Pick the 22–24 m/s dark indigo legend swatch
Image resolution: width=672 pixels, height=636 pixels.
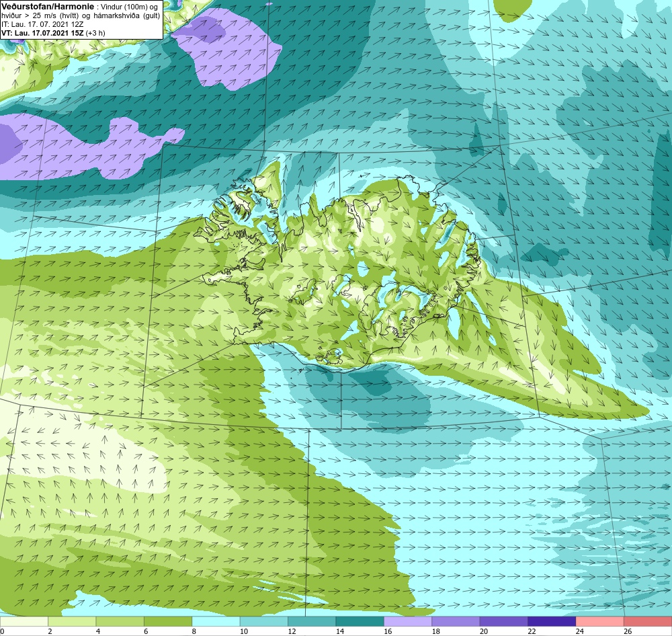[552, 621]
